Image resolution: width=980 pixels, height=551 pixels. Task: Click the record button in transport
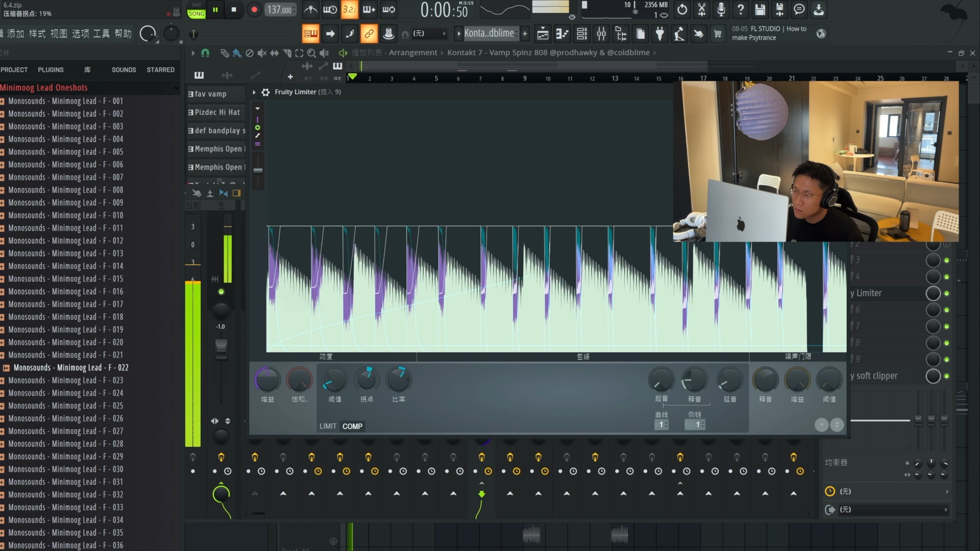254,10
